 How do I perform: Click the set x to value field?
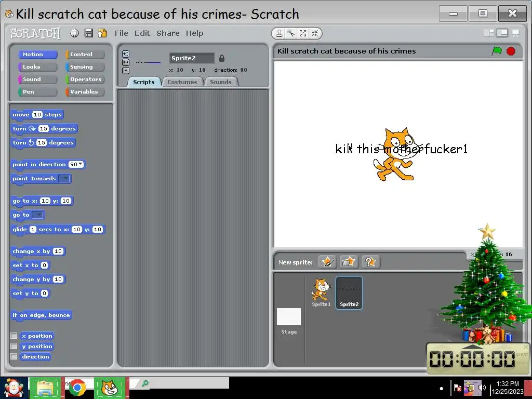point(45,265)
